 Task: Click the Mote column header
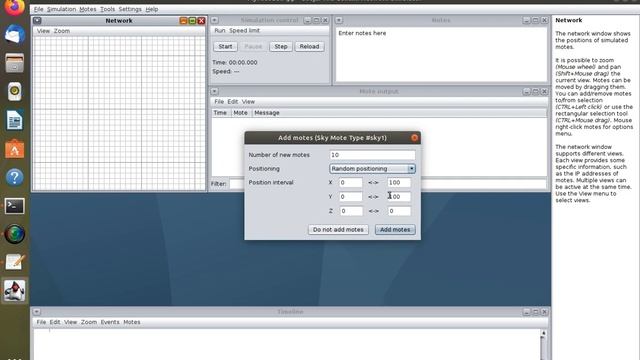coord(241,113)
